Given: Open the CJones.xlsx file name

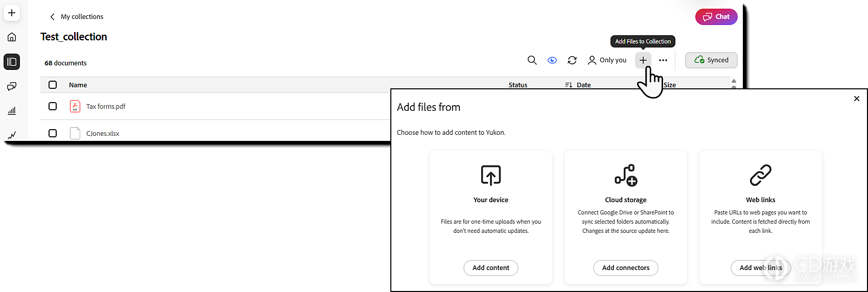Looking at the screenshot, I should pyautogui.click(x=103, y=134).
